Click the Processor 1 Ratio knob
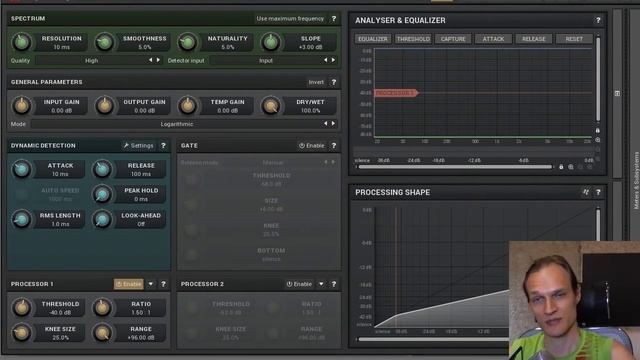 pyautogui.click(x=102, y=308)
